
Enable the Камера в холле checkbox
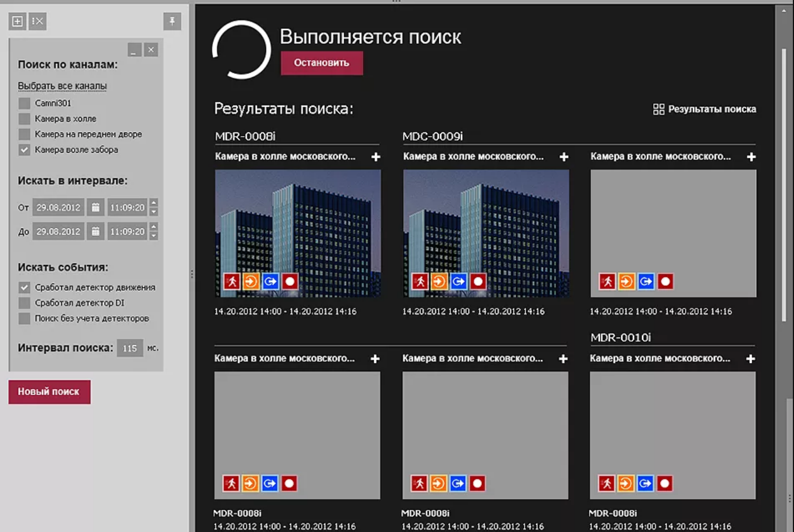(x=24, y=118)
